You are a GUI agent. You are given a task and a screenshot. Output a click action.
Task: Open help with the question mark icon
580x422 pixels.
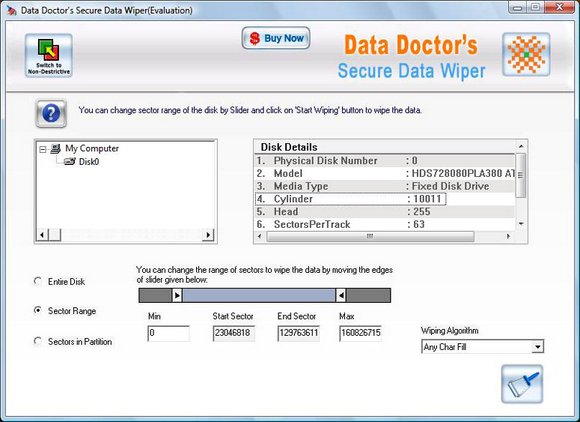point(51,113)
